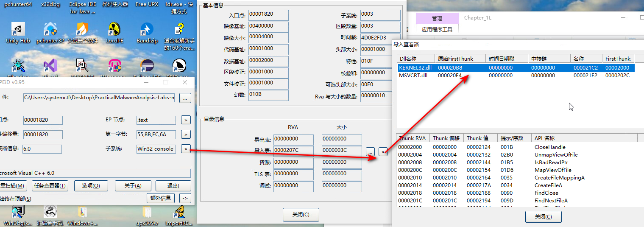Click the 退出 exit button in PEiD
The height and width of the screenshot is (227, 644).
point(173,186)
